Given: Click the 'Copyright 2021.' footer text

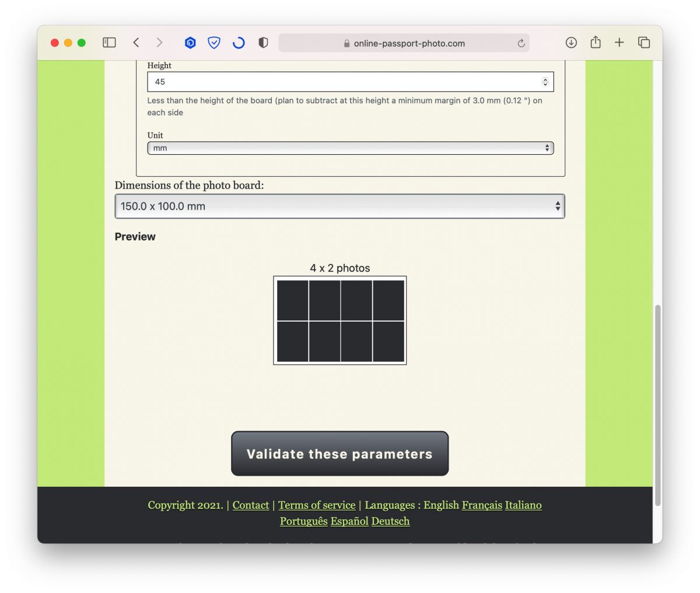Looking at the screenshot, I should [185, 505].
